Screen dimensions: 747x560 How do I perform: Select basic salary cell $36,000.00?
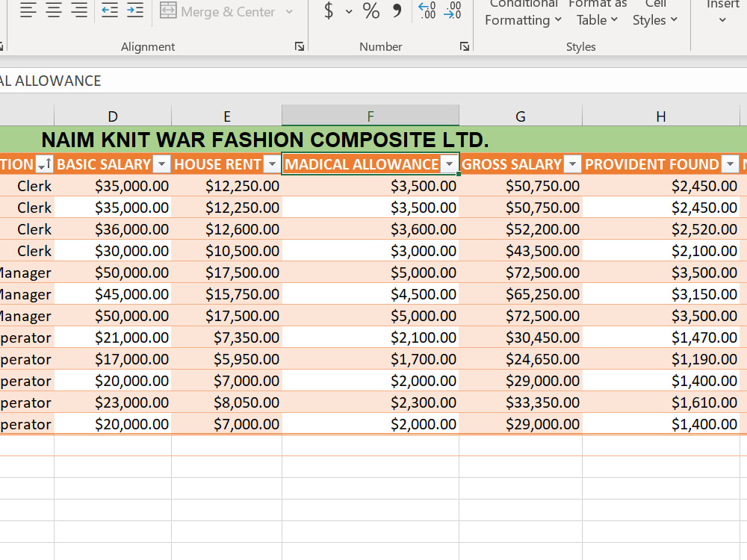point(113,229)
